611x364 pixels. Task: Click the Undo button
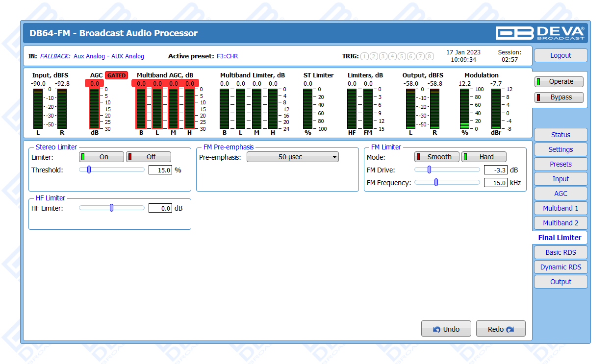446,329
